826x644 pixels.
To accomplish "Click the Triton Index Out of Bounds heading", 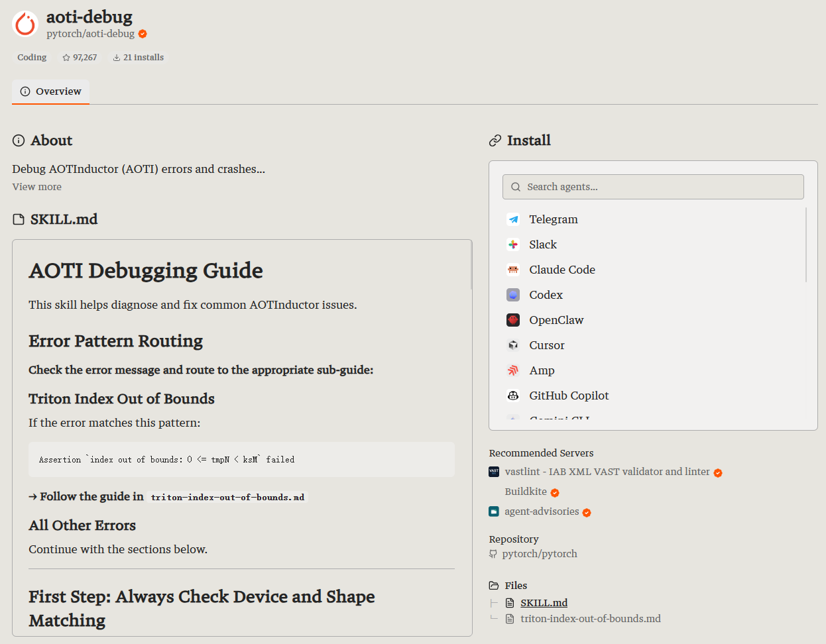I will pyautogui.click(x=121, y=399).
